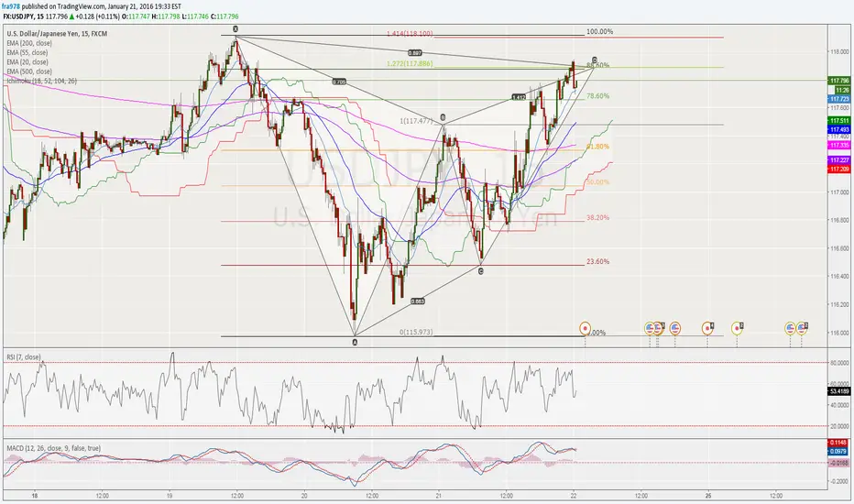Click the 1.414(118.100) extension label

pyautogui.click(x=410, y=34)
